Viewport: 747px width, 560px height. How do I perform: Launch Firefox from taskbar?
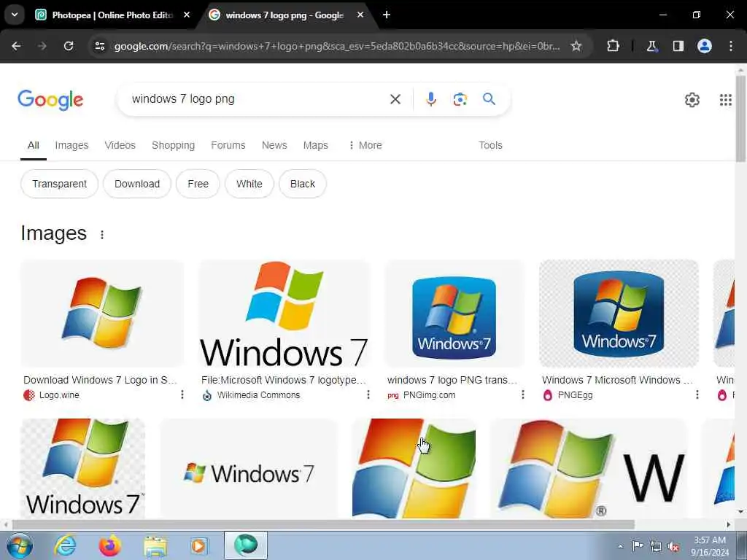pos(110,545)
